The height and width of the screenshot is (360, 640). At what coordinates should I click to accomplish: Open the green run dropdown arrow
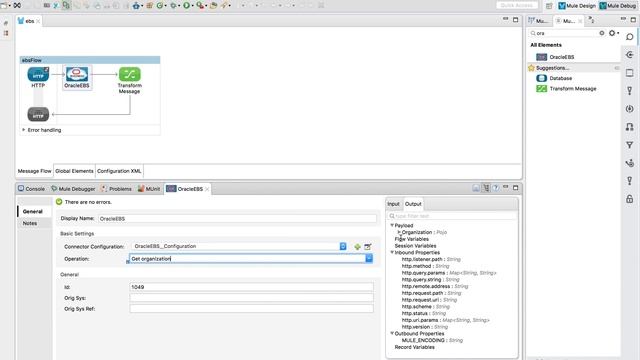click(x=193, y=6)
